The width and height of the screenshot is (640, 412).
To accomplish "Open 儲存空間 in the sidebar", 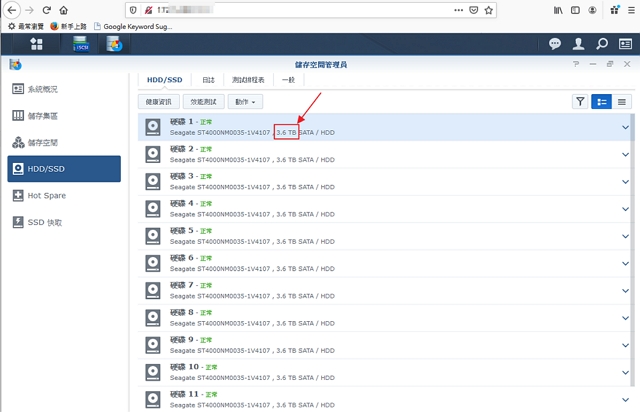I will pyautogui.click(x=64, y=143).
